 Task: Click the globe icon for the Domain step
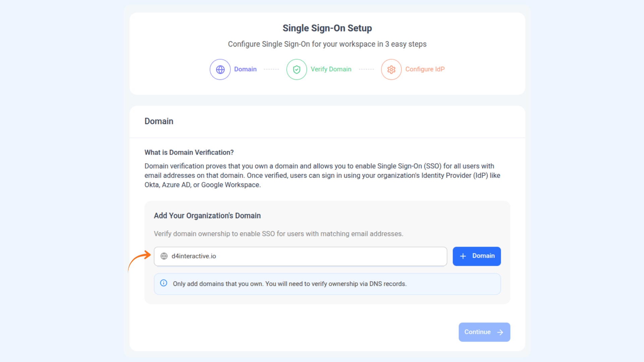220,69
